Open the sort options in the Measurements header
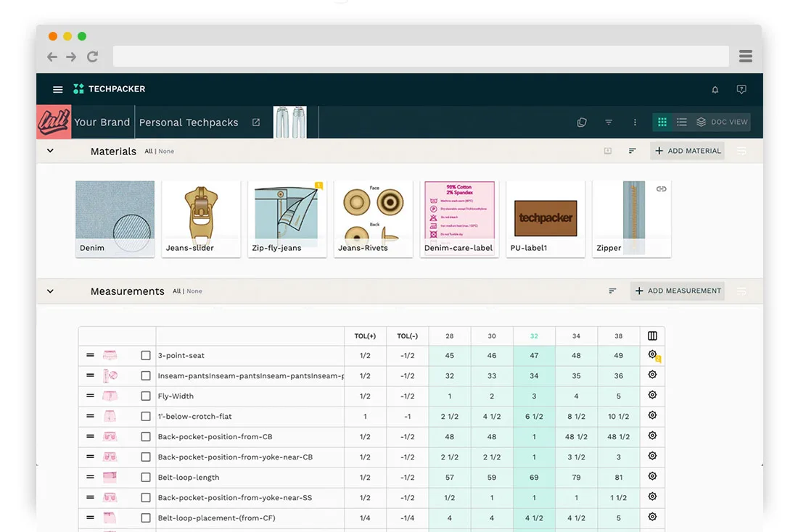This screenshot has height=532, width=798. 612,291
